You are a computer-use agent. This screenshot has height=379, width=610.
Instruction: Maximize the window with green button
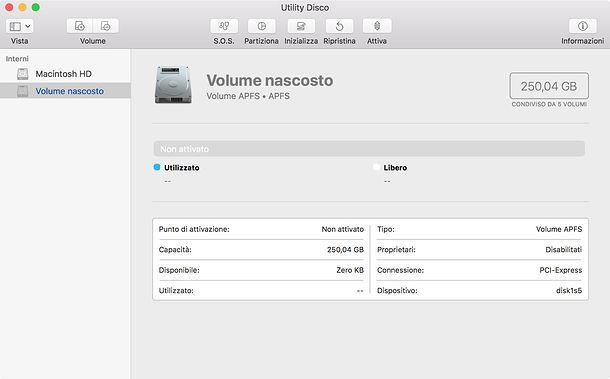(x=36, y=7)
